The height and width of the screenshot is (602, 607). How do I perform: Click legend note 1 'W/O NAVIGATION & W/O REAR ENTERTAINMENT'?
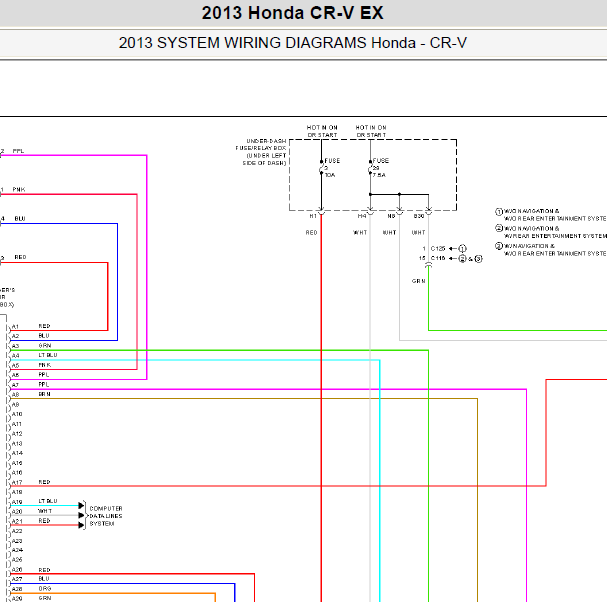pos(551,215)
